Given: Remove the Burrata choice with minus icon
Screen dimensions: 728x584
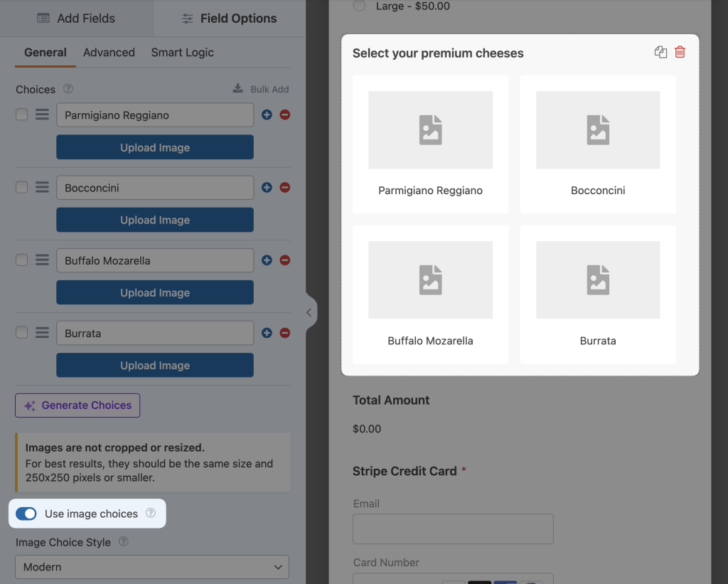Looking at the screenshot, I should click(x=284, y=332).
